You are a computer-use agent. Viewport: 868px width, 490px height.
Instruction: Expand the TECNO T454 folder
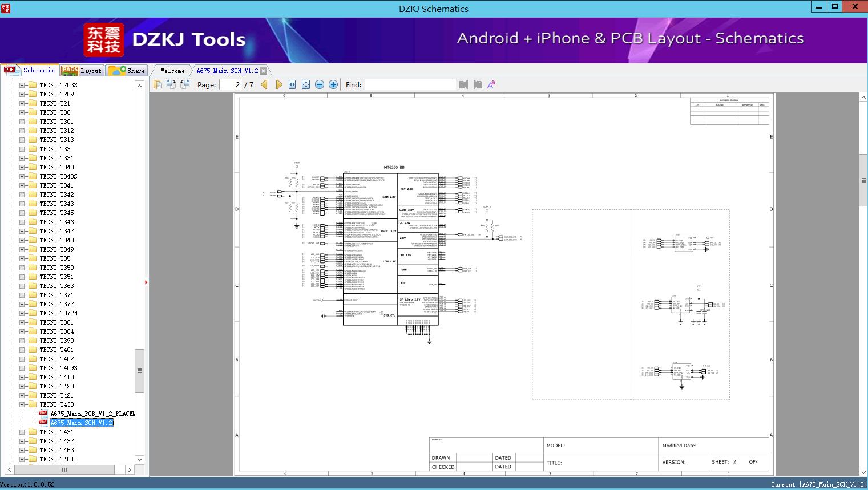22,459
